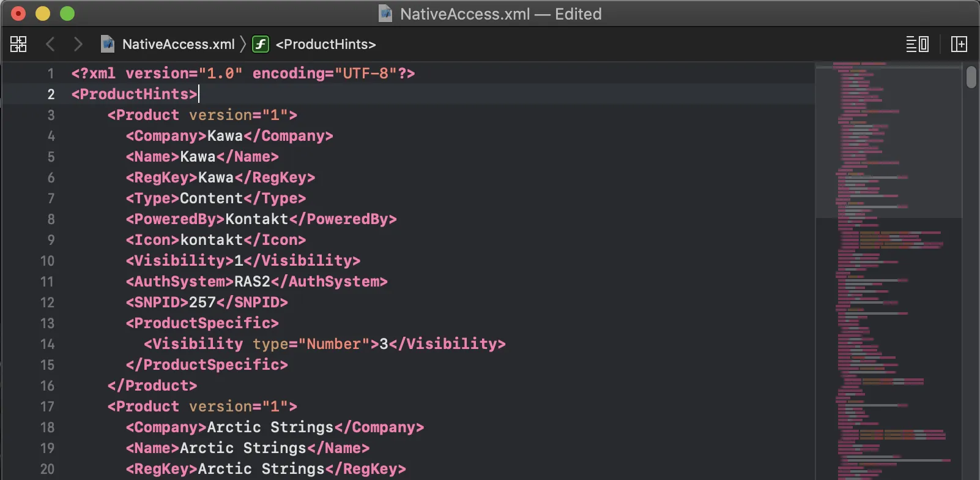Place cursor in the <ProductHints> tag on line 2
The height and width of the screenshot is (480, 980).
coord(135,94)
